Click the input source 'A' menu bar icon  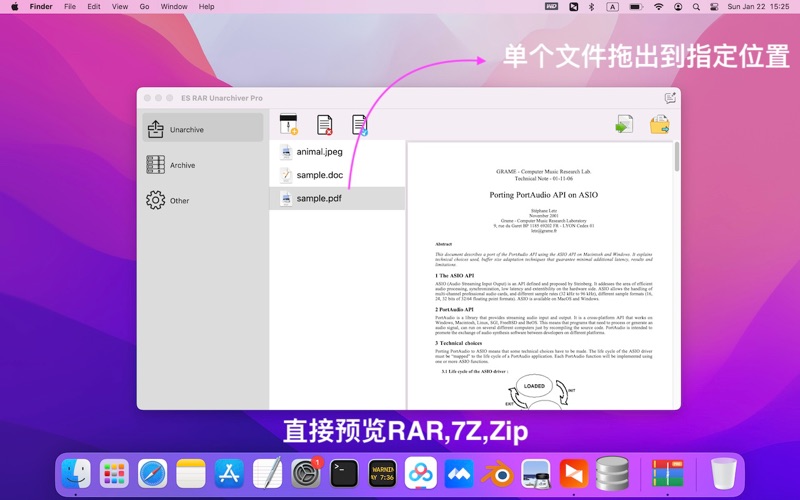click(612, 7)
